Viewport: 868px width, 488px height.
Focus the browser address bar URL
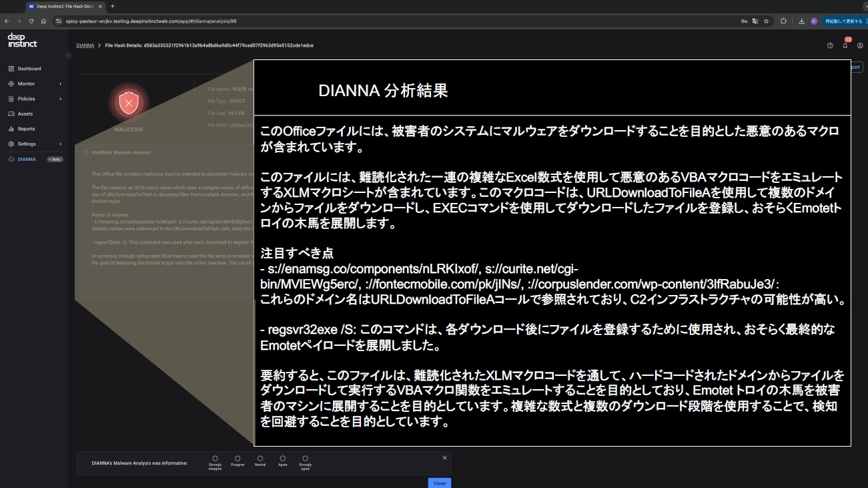(x=151, y=21)
